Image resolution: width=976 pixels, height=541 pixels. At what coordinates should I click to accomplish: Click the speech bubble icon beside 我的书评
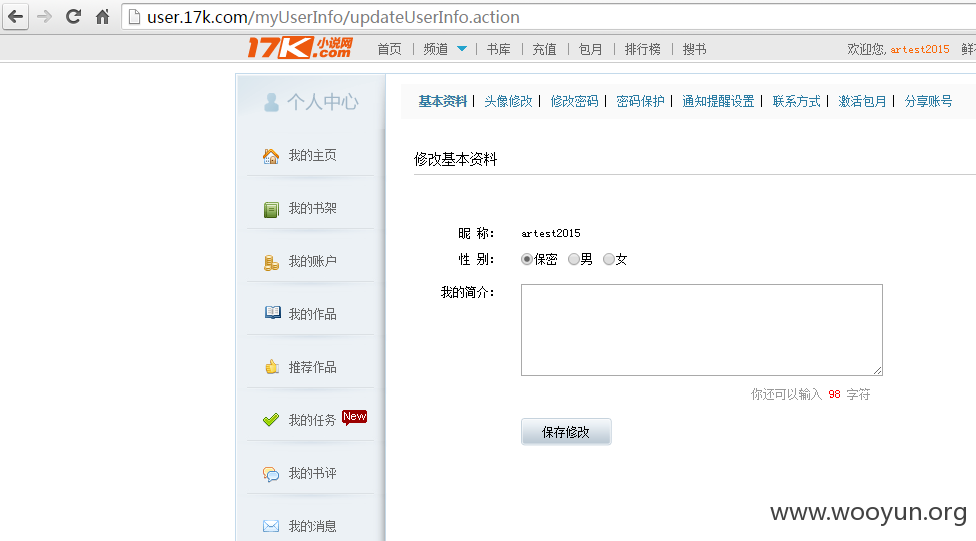[271, 474]
